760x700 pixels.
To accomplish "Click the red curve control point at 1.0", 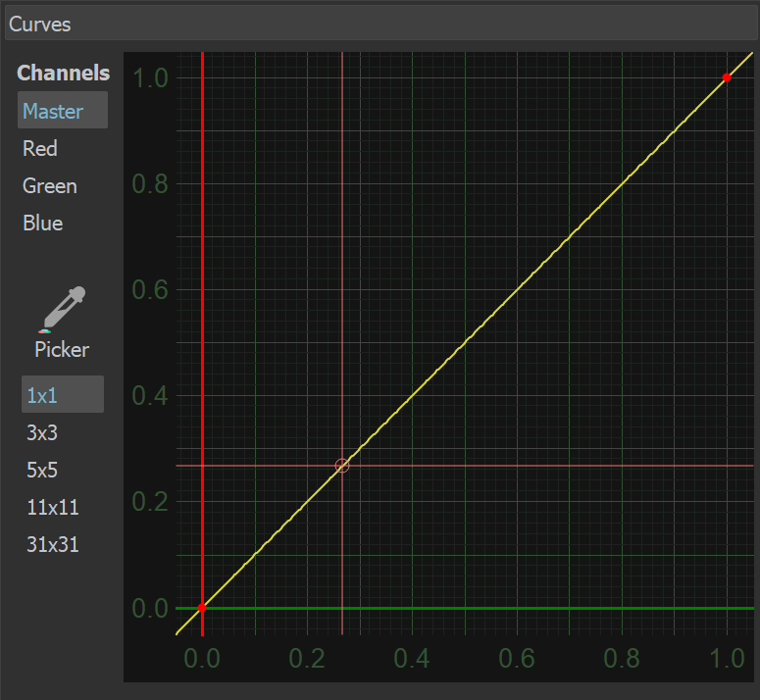I will pos(726,77).
